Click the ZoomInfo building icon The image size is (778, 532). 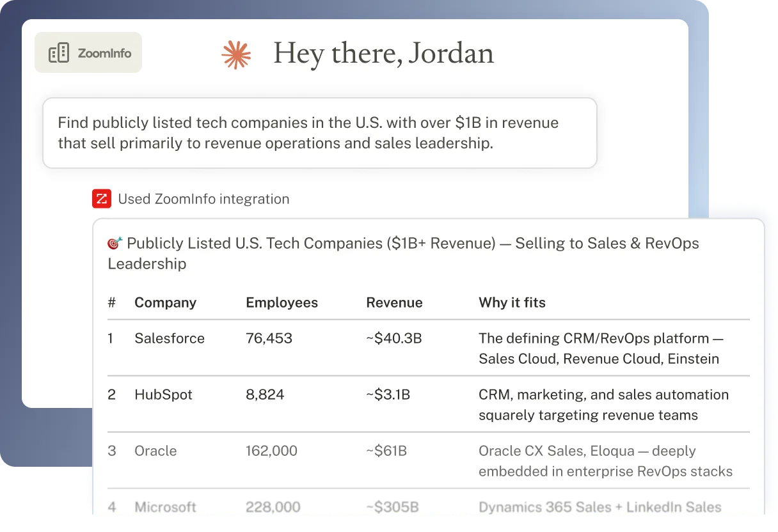tap(59, 53)
